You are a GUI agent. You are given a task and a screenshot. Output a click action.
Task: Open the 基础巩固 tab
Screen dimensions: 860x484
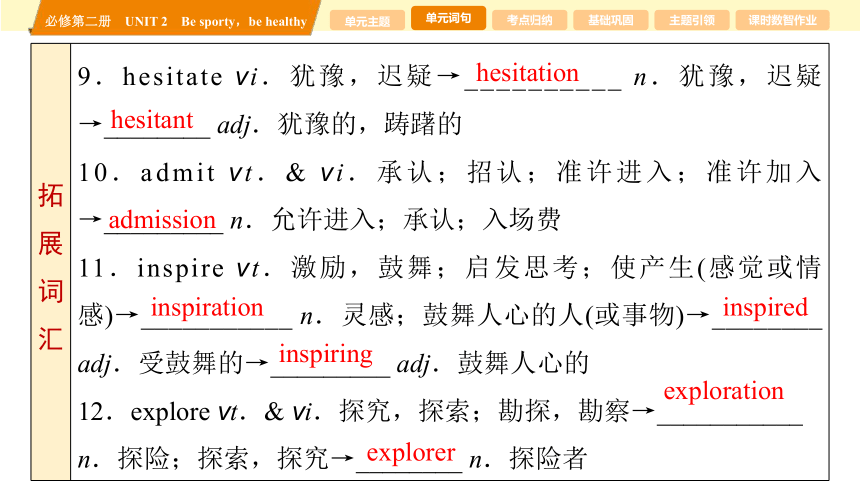click(610, 21)
